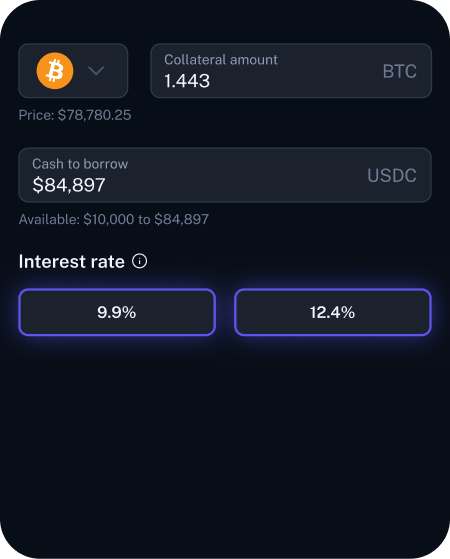450x559 pixels.
Task: Click the USDC currency label
Action: click(392, 175)
